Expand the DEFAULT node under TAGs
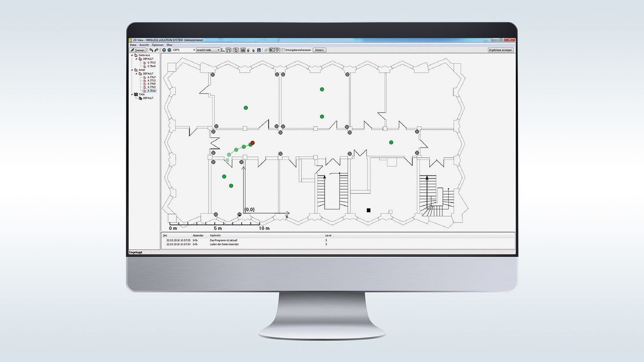Viewport: 644px width, 362px height. (136, 98)
